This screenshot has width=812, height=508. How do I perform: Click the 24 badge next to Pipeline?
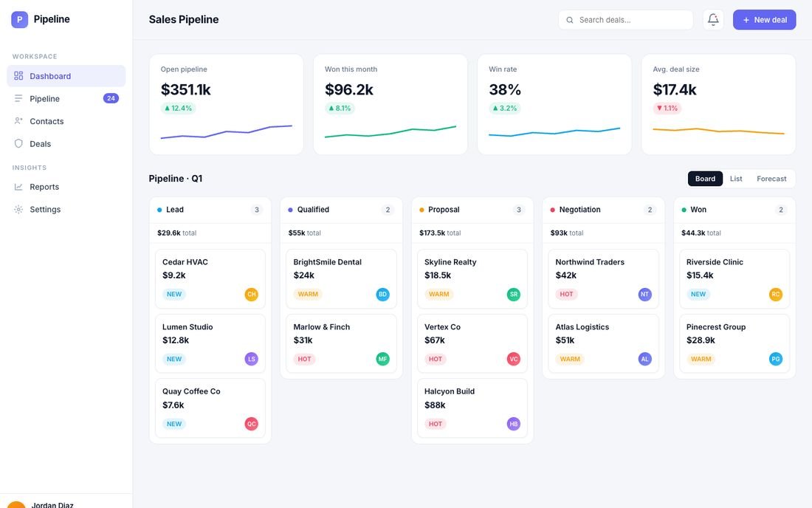click(111, 98)
